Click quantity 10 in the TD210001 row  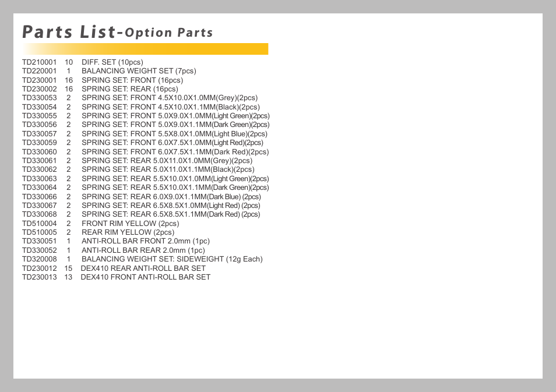[68, 62]
